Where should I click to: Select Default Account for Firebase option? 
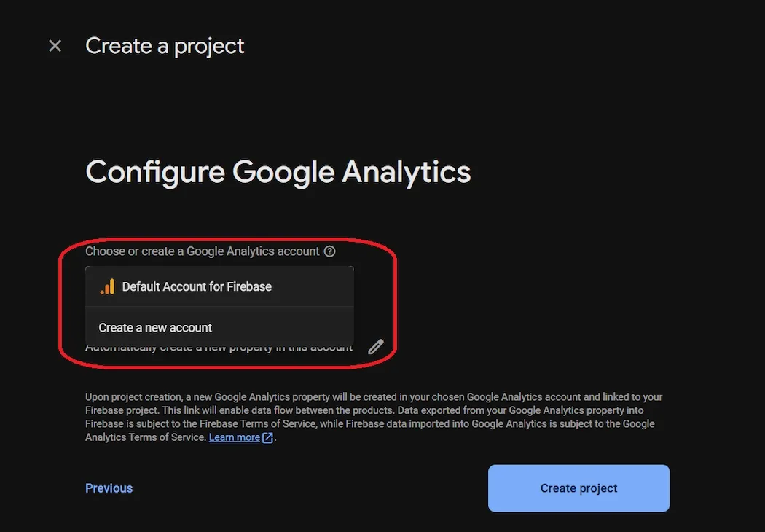197,286
